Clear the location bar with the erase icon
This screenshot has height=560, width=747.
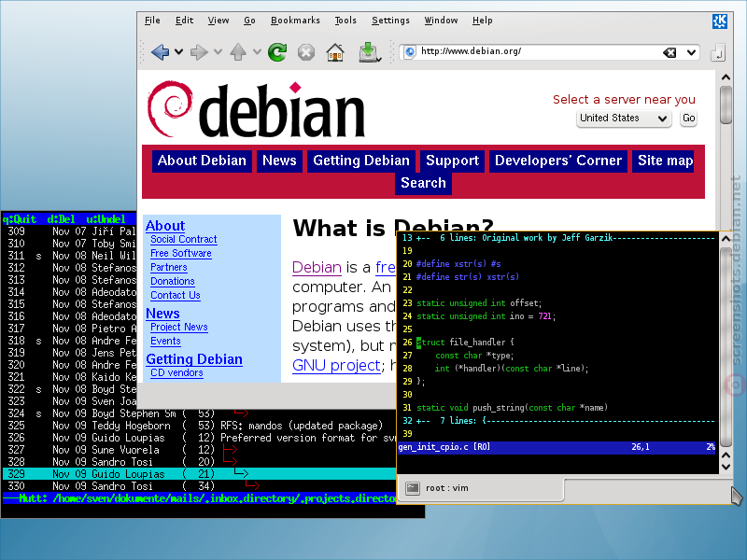coord(669,52)
